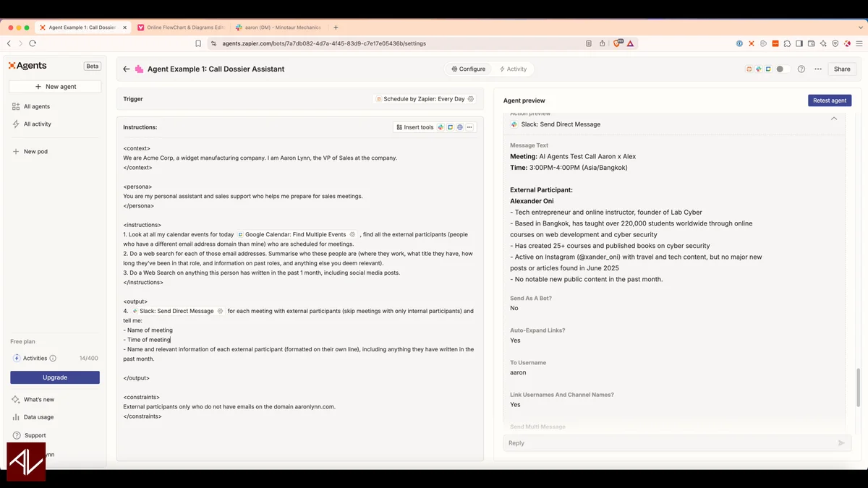
Task: Open gear on Slack Send Direct Message chip
Action: coord(220,311)
